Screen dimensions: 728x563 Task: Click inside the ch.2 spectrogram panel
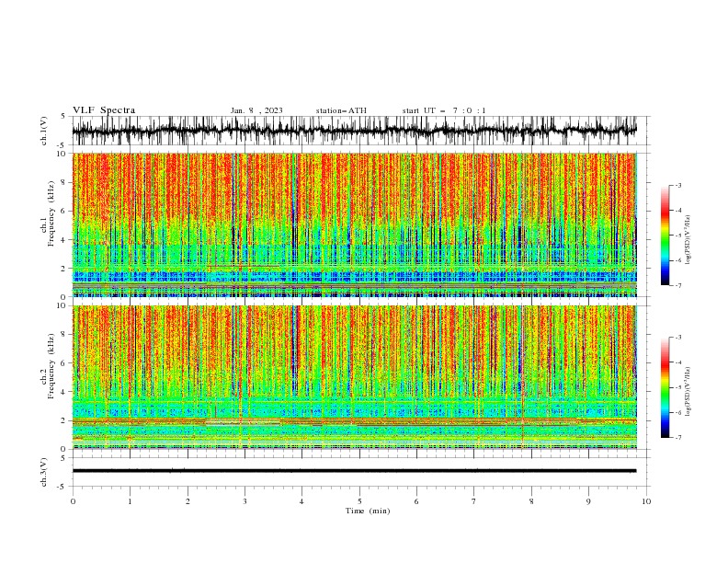354,377
